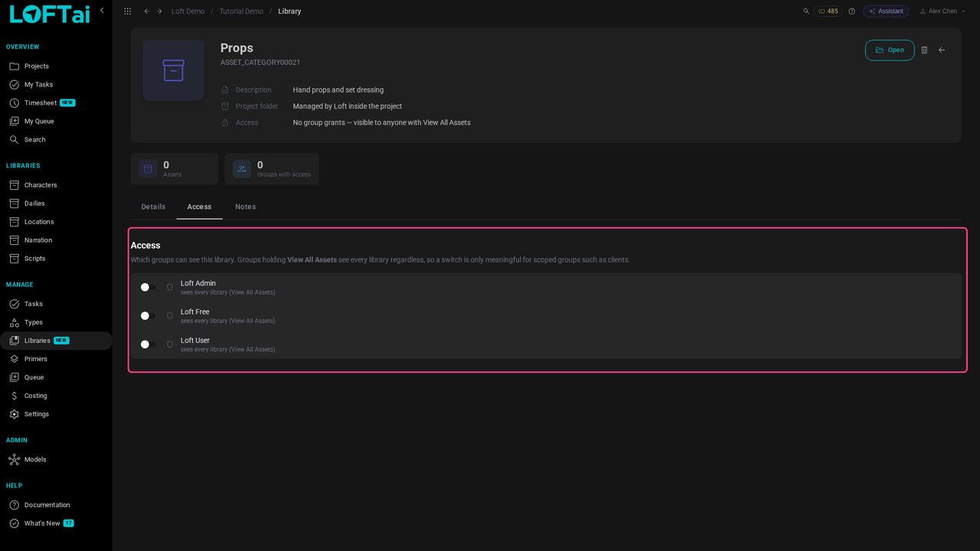
Task: Open Types under Manage
Action: coord(56,322)
